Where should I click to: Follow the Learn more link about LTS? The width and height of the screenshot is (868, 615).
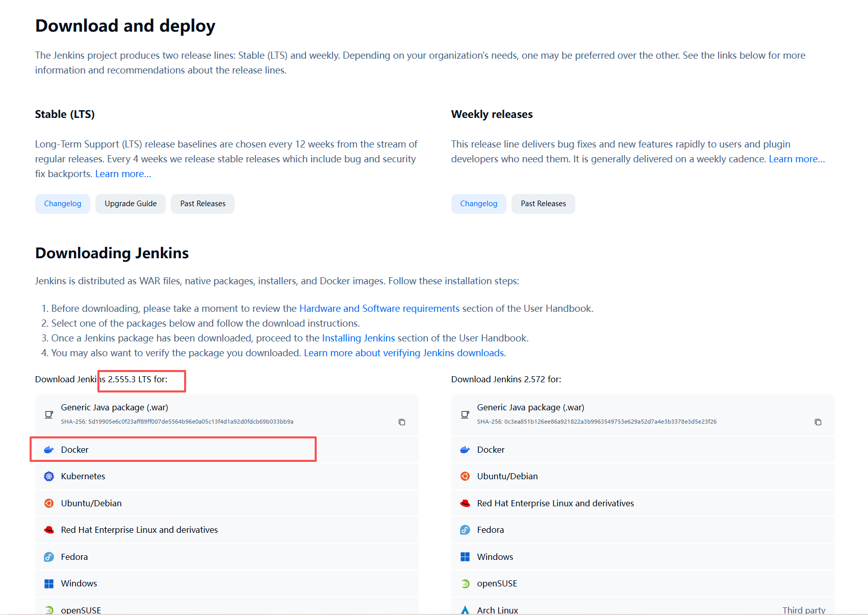click(123, 174)
